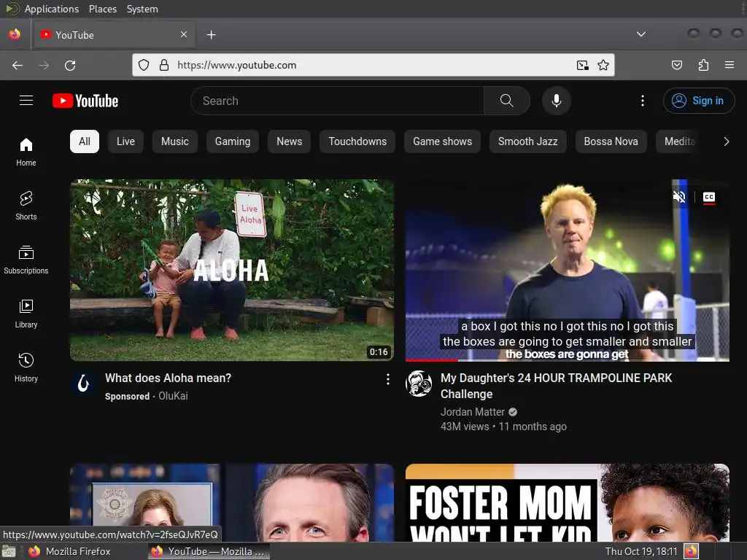This screenshot has width=747, height=560.
Task: Close the YouTube tab
Action: pyautogui.click(x=184, y=34)
